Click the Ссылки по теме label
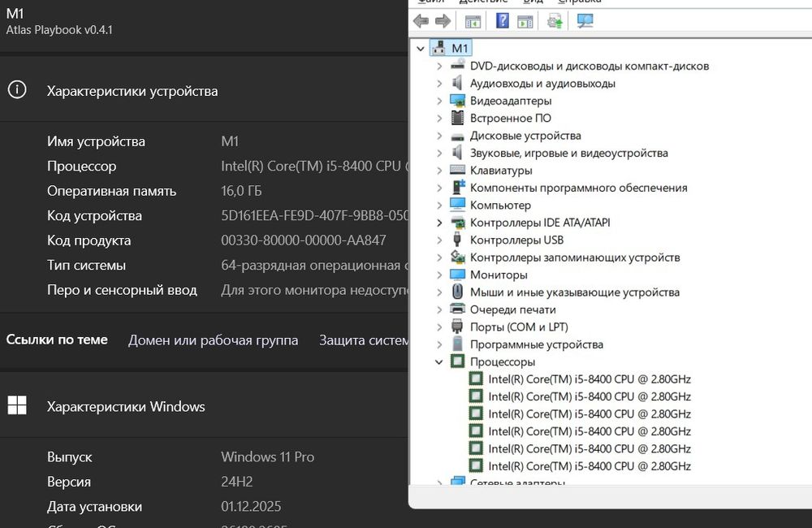Viewport: 812px width, 528px height. [57, 340]
